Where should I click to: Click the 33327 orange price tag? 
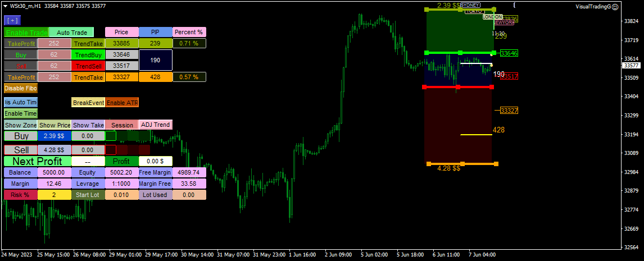tap(509, 111)
